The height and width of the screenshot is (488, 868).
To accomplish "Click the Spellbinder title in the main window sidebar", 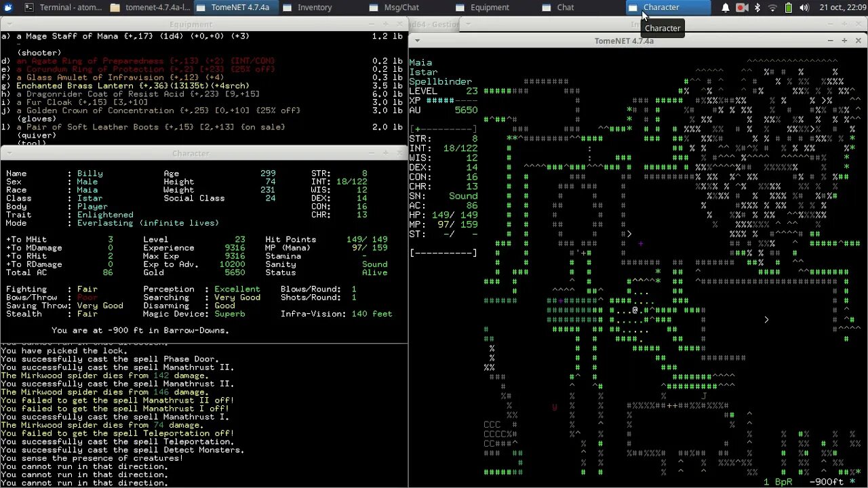I will 440,81.
